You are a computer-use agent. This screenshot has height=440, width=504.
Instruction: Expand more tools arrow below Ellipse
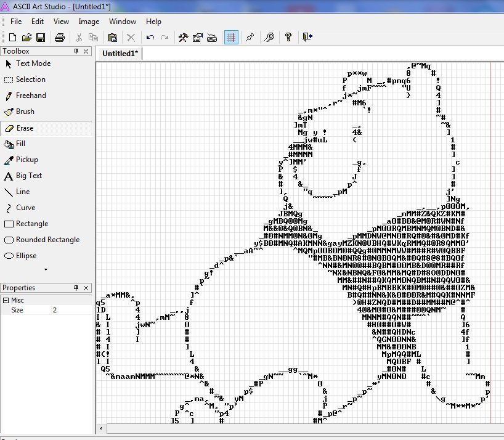[x=46, y=269]
